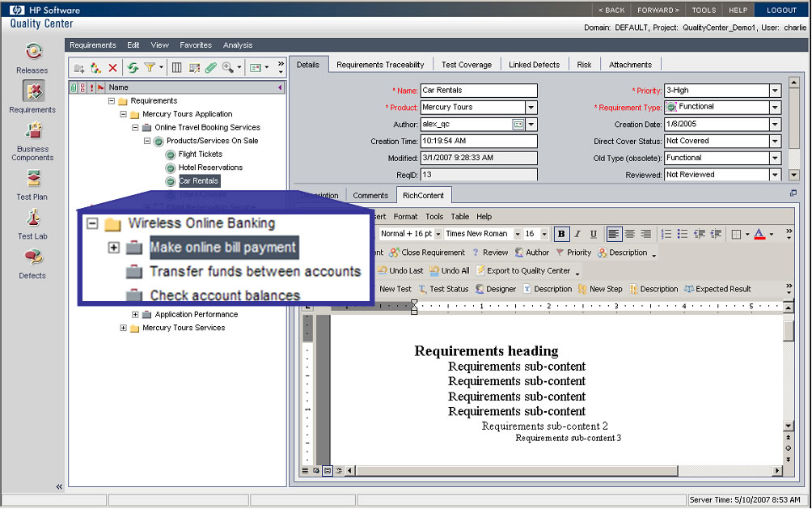Click the magnifier Zoom icon

(227, 67)
